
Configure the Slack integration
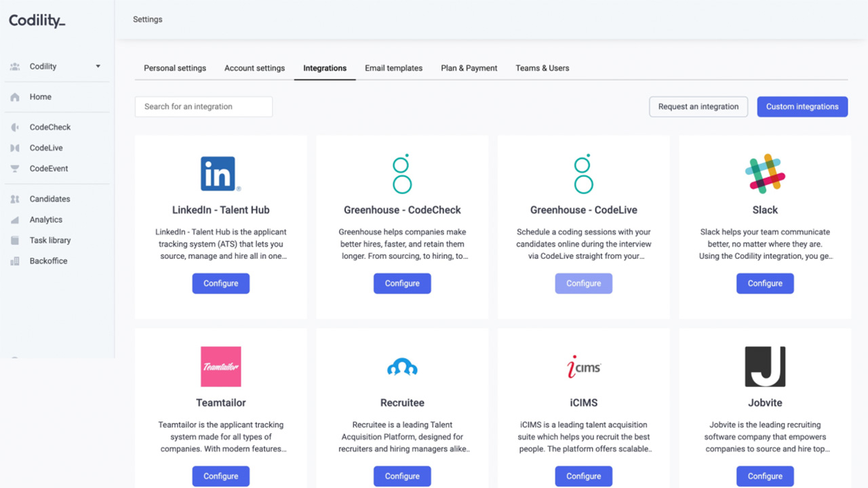coord(765,283)
